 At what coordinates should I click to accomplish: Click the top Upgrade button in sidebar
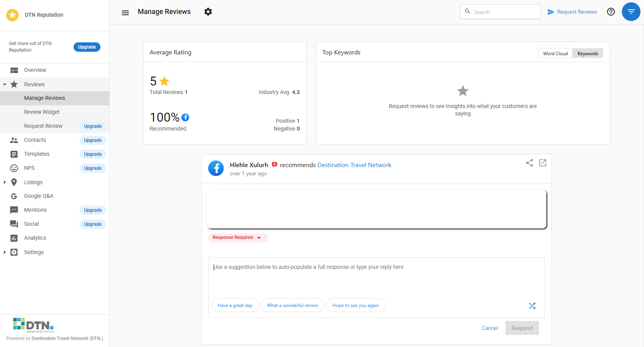87,47
